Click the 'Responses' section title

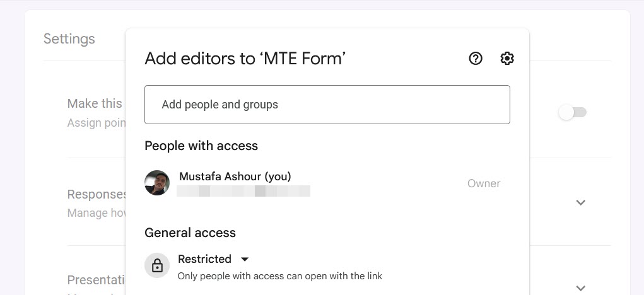(x=95, y=194)
